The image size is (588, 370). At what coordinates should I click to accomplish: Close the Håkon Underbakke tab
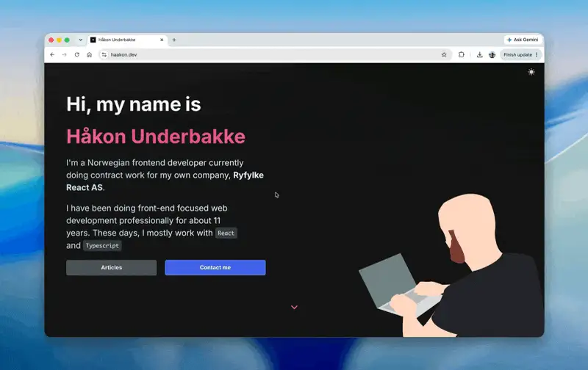pos(162,40)
